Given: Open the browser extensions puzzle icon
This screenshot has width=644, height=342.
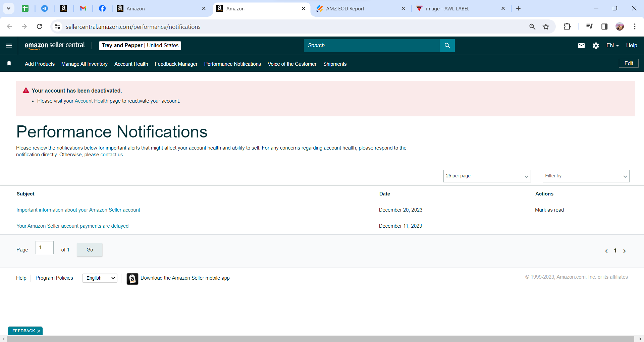Looking at the screenshot, I should pyautogui.click(x=567, y=26).
